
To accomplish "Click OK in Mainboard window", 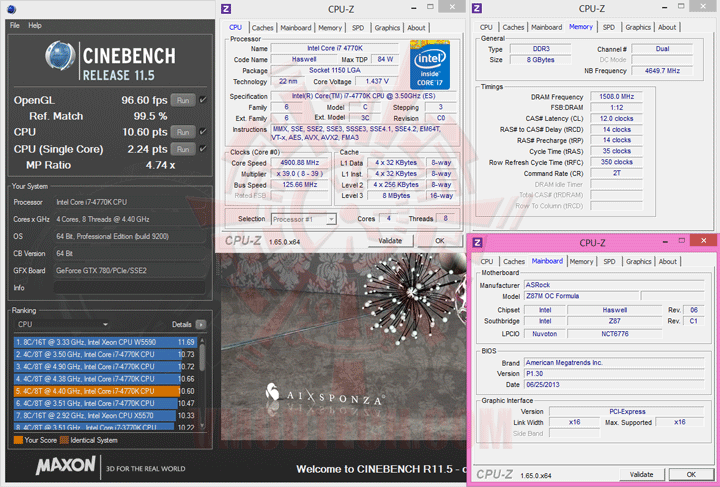I will point(691,474).
